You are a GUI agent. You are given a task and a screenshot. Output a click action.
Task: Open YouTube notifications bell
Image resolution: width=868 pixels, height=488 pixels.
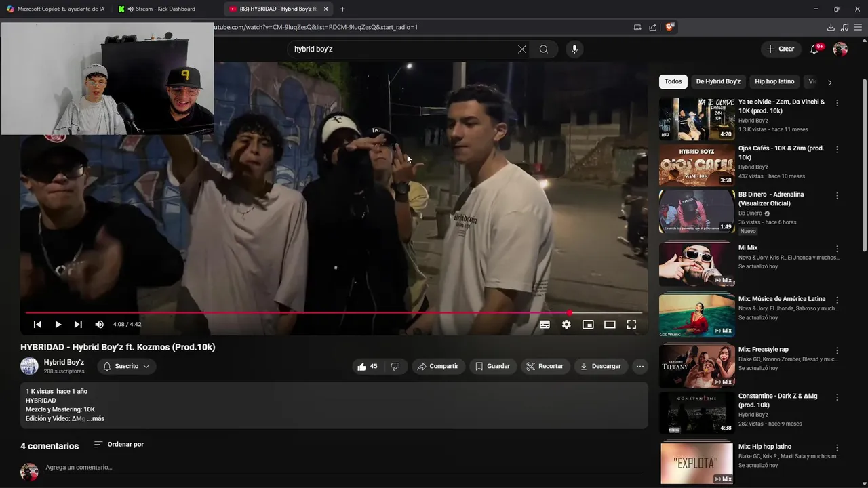tap(814, 49)
